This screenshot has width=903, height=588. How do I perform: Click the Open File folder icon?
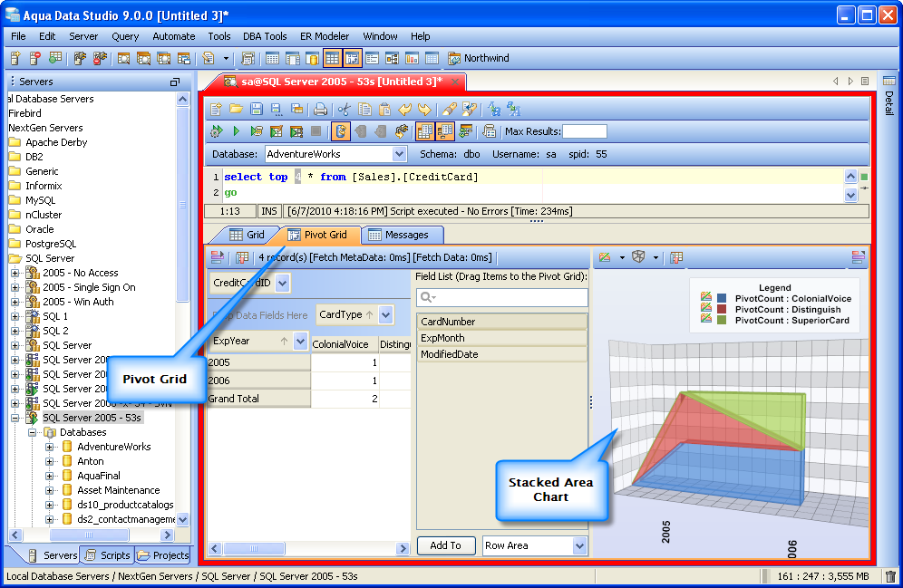point(236,109)
